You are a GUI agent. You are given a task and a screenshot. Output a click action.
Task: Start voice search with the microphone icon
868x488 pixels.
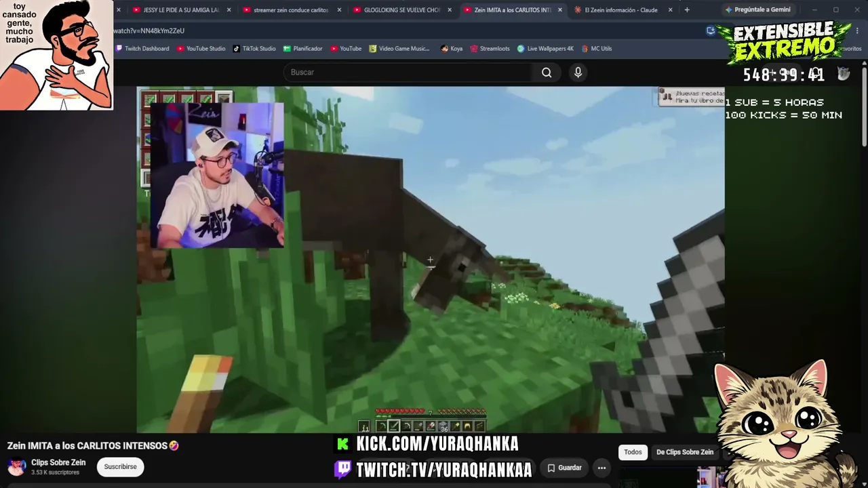click(578, 73)
